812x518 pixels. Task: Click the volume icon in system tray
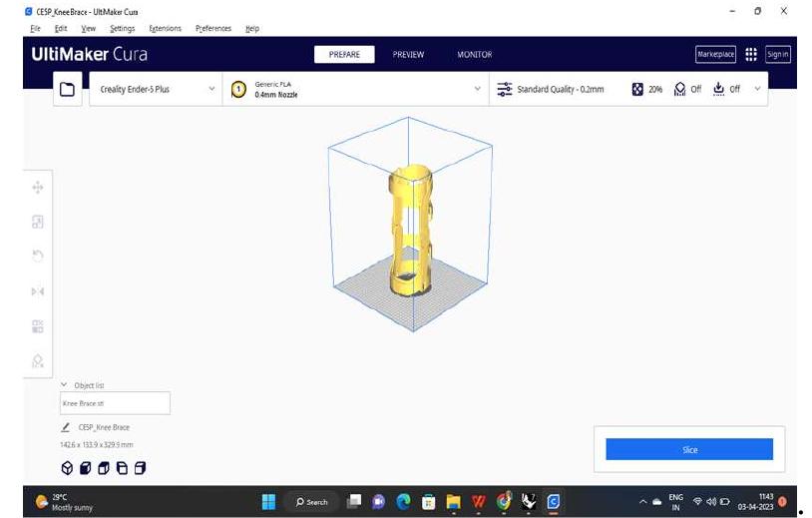click(x=711, y=501)
